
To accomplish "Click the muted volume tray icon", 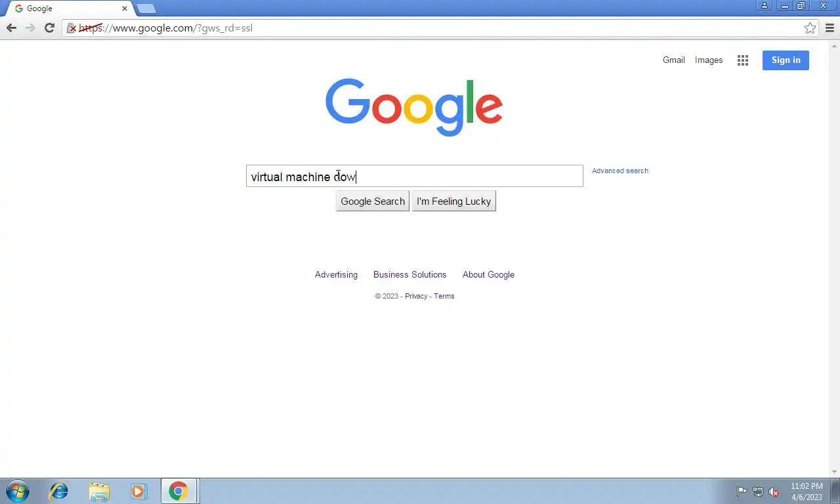I will click(x=774, y=492).
